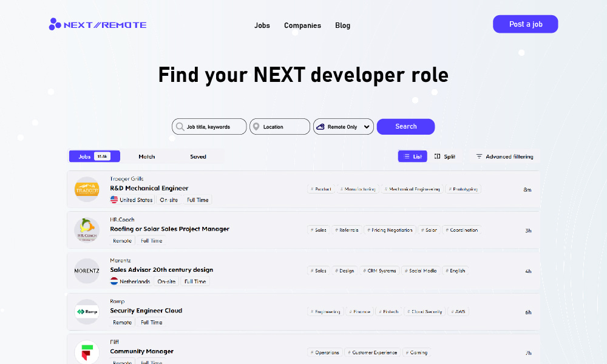Click the AWS tag on Ramp's listing
607x364 pixels.
[x=458, y=311]
